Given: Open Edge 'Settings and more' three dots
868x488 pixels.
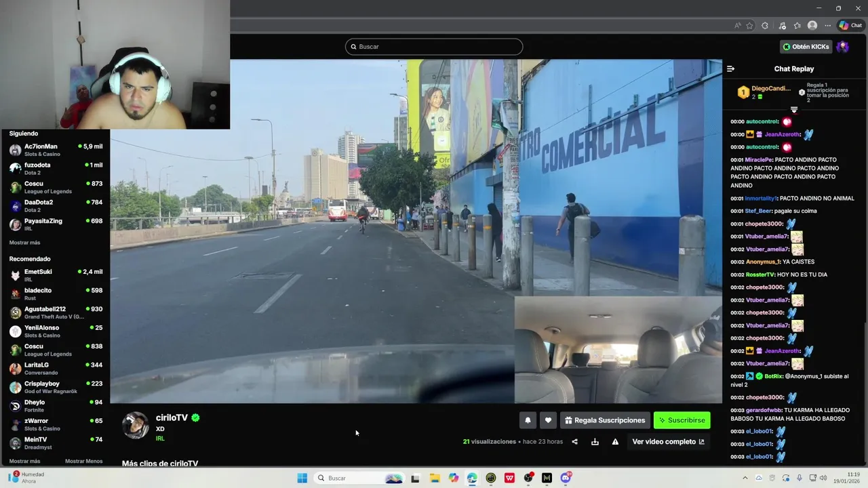Looking at the screenshot, I should 827,26.
